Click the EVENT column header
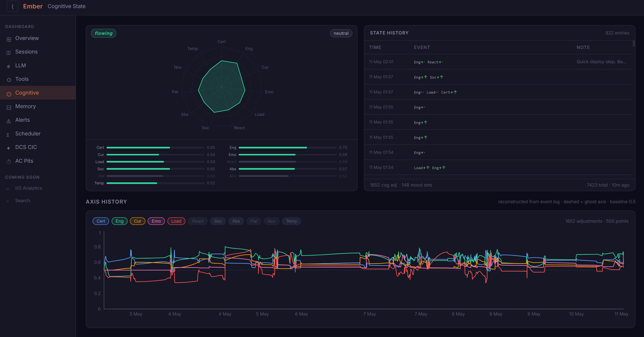This screenshot has width=644, height=337. point(422,47)
